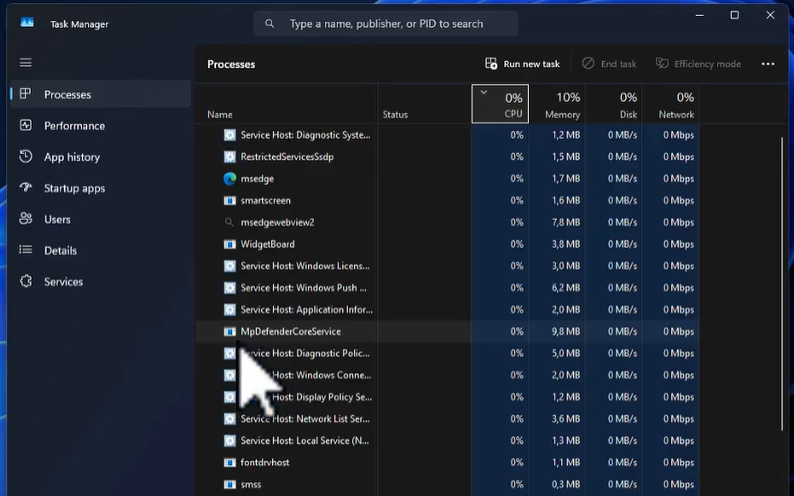Switch to the Users tab

tap(57, 219)
